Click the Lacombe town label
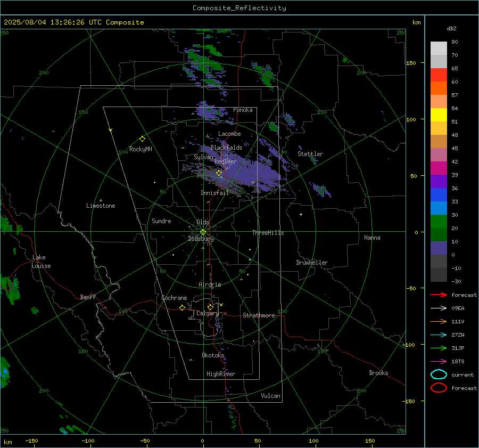 tap(229, 134)
